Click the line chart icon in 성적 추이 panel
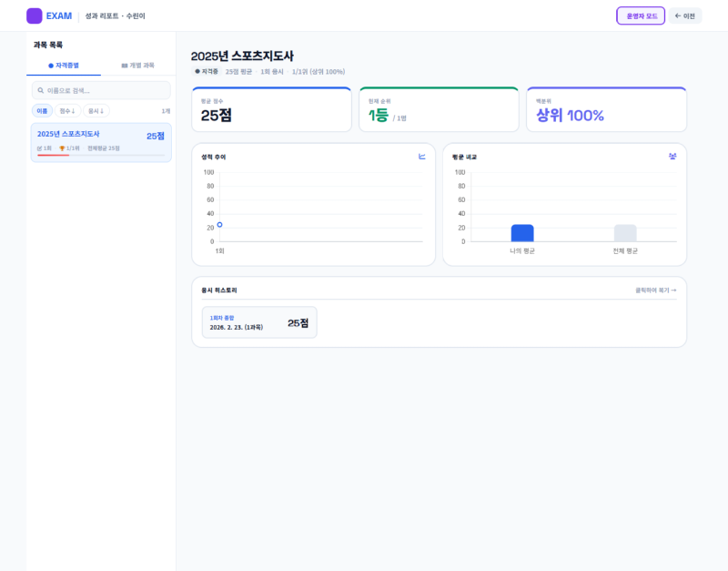The height and width of the screenshot is (571, 728). pyautogui.click(x=420, y=156)
